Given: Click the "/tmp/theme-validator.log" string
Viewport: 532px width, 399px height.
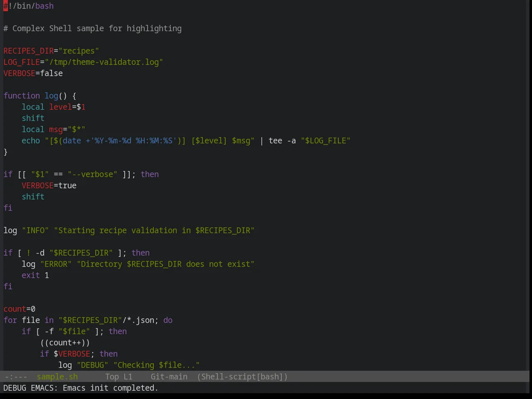Looking at the screenshot, I should (x=104, y=62).
